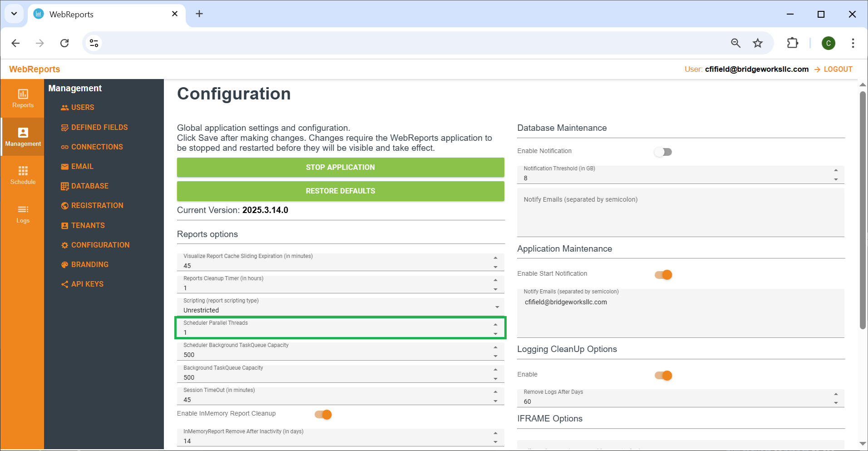The height and width of the screenshot is (451, 868).
Task: Click the Database Maintenance Notify Emails field
Action: coord(681,213)
